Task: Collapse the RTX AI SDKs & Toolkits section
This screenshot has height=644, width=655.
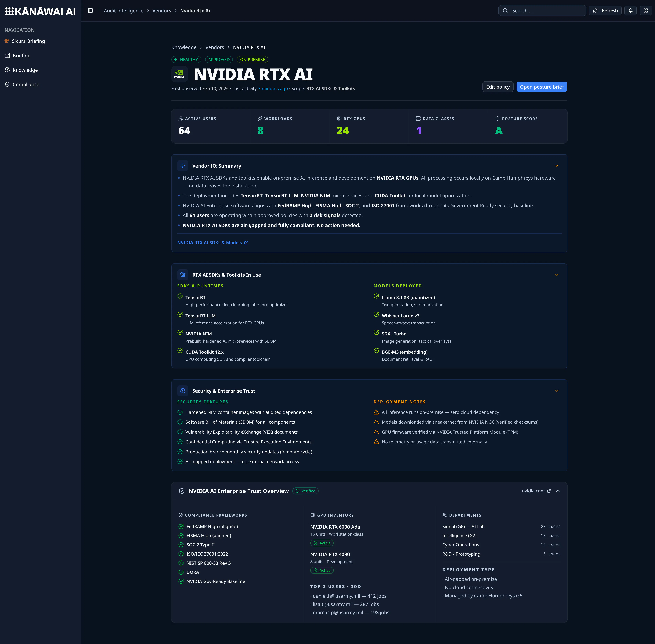Action: (x=557, y=275)
